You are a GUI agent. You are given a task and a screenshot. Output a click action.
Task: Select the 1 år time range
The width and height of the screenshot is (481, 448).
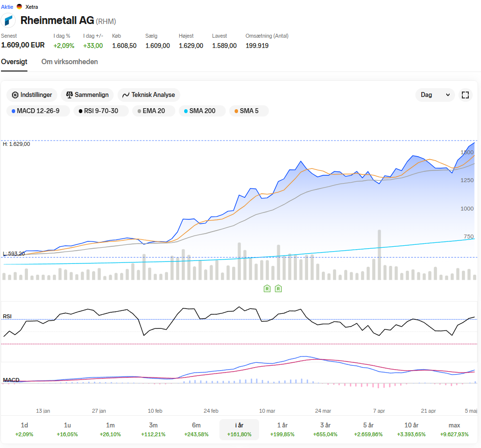pyautogui.click(x=282, y=429)
